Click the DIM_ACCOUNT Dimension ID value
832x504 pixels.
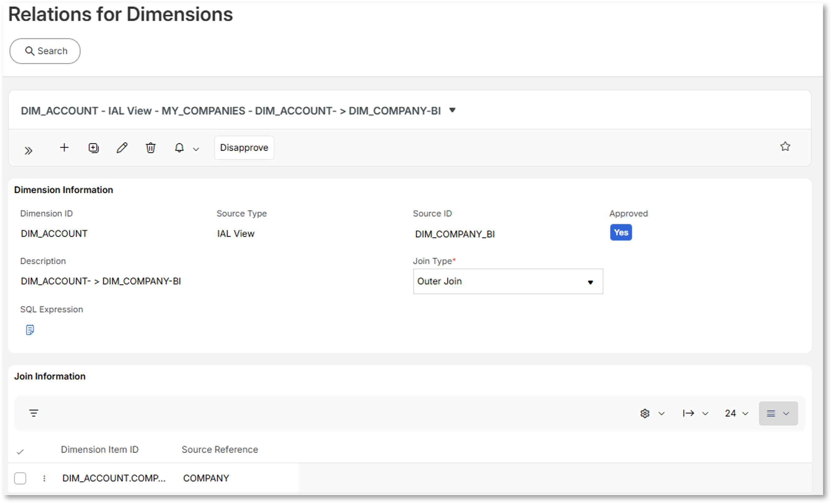(54, 234)
